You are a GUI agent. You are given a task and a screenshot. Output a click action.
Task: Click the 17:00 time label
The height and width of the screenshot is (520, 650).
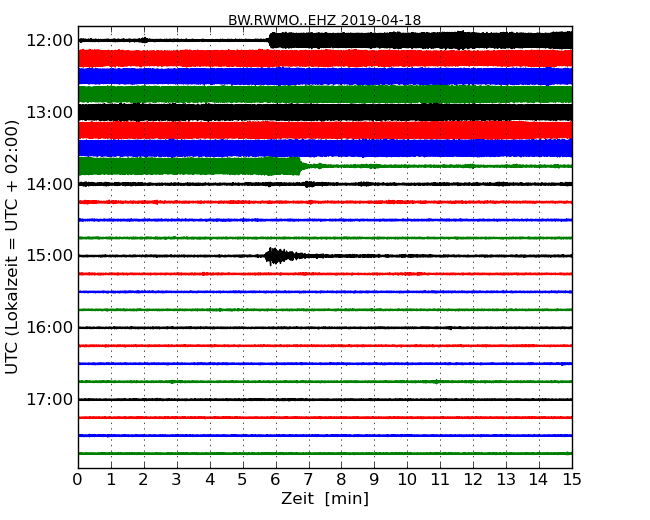tap(49, 399)
